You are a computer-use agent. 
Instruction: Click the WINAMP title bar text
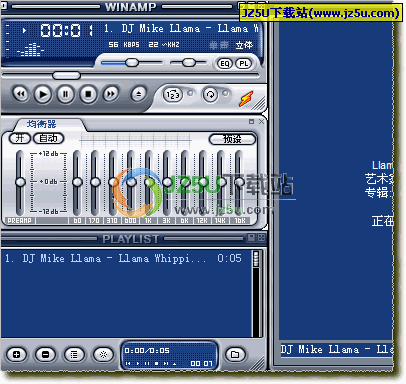point(131,7)
